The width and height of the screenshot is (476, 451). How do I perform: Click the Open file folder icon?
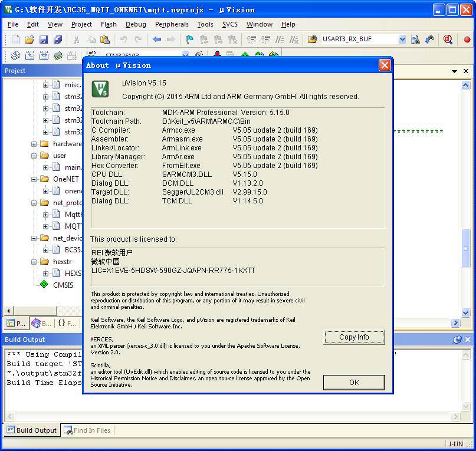click(x=29, y=39)
